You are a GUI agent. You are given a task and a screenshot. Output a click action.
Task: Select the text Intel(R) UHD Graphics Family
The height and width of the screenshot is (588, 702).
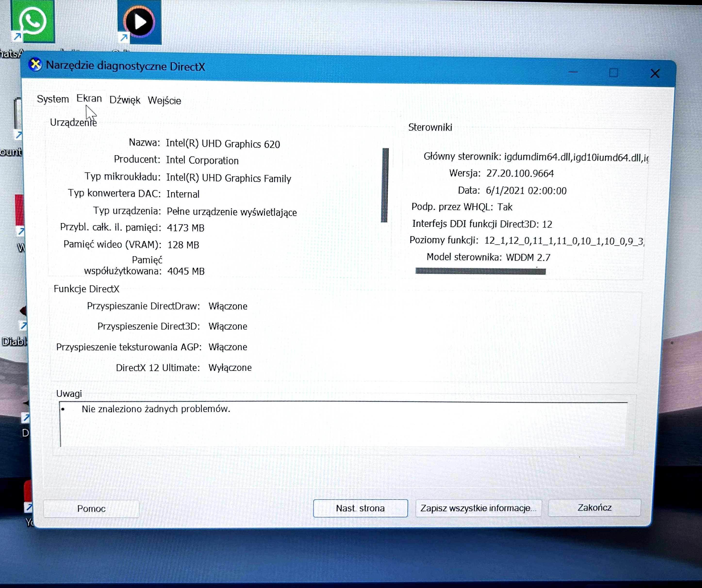point(229,178)
